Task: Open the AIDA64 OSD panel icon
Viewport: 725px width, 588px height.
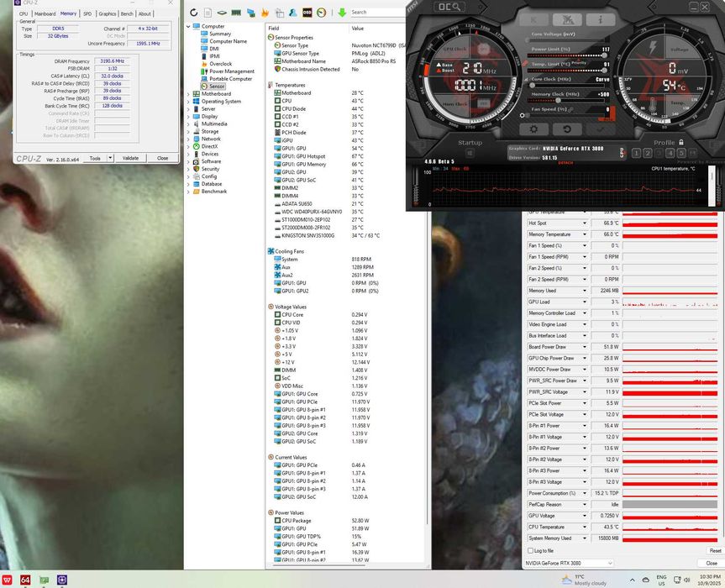Action: coord(307,13)
